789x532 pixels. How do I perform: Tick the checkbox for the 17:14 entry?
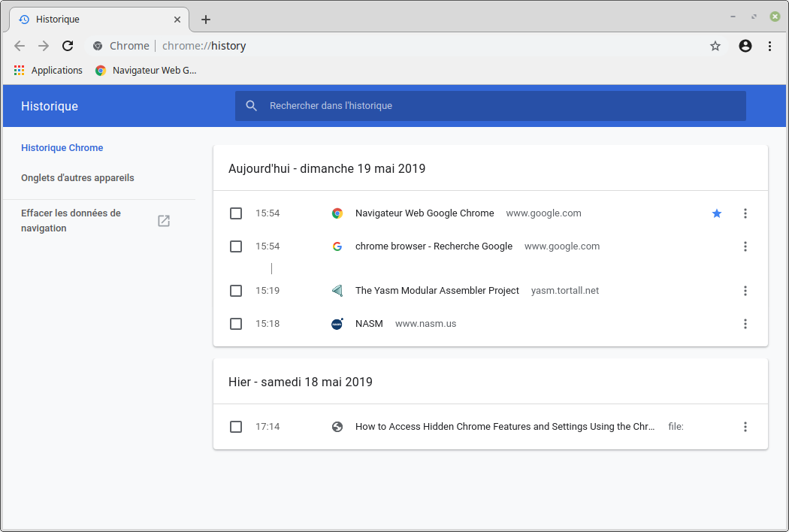236,427
